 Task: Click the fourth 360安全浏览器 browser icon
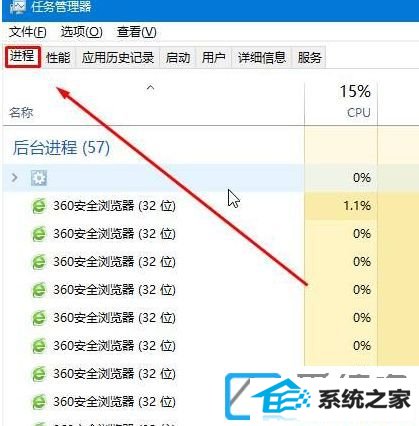click(x=39, y=290)
